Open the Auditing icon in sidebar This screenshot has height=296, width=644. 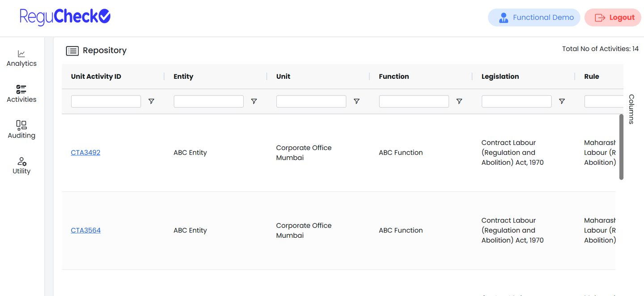21,125
